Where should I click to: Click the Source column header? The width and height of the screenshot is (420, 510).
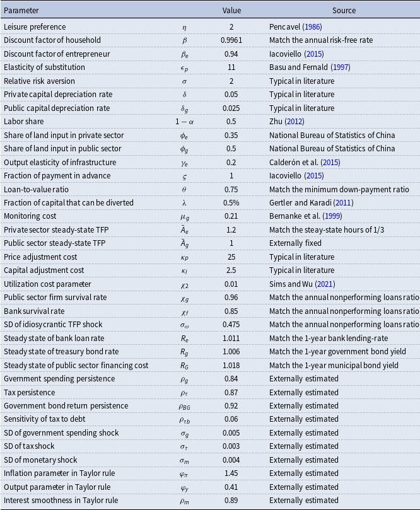tap(344, 11)
